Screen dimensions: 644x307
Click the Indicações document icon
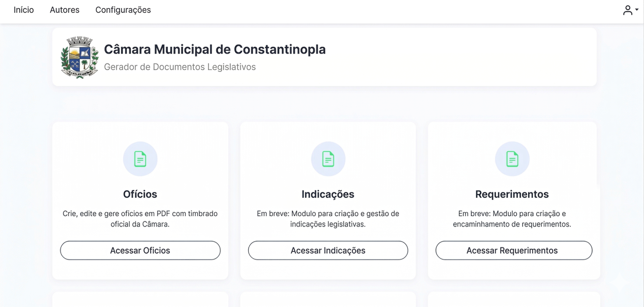328,159
